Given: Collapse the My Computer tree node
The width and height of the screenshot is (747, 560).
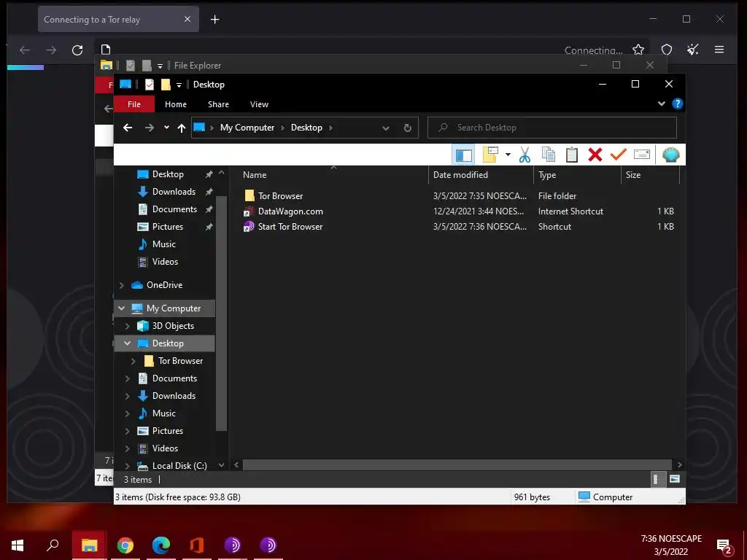Looking at the screenshot, I should coord(122,308).
